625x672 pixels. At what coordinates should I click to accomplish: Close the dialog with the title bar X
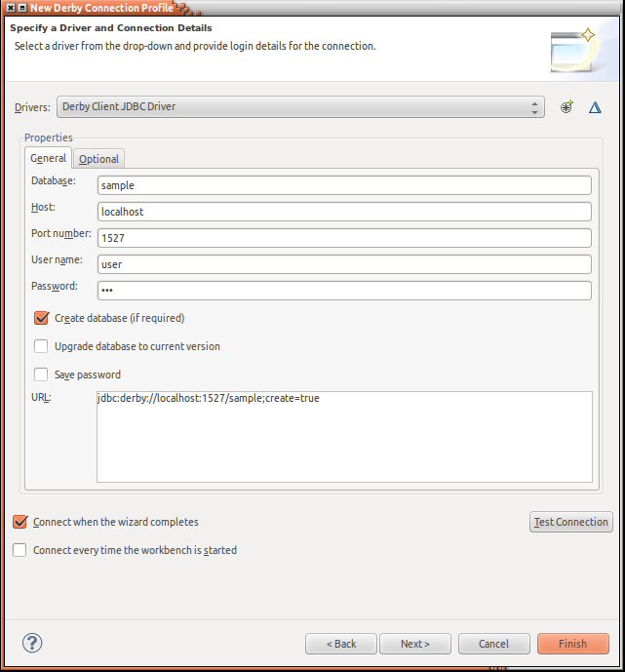(11, 8)
